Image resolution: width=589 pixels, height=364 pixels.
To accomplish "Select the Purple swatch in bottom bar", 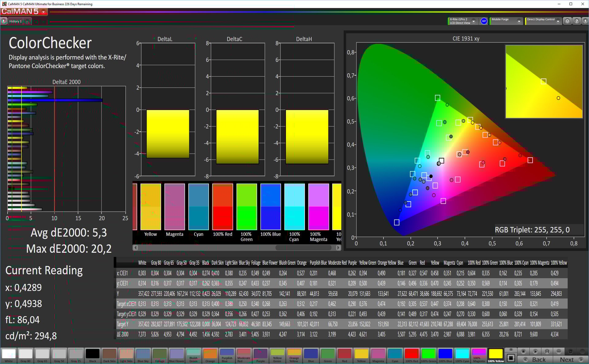I will point(260,356).
